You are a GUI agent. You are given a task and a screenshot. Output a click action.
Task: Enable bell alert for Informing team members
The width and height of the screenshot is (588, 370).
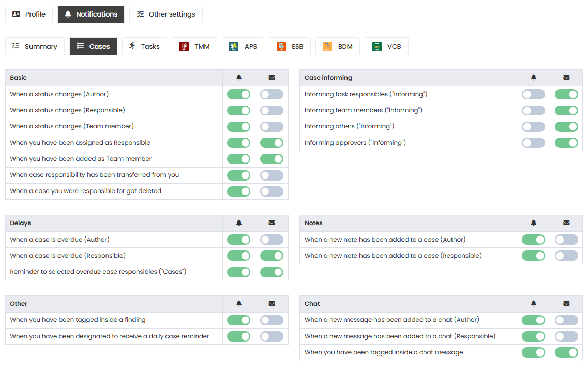(x=533, y=110)
